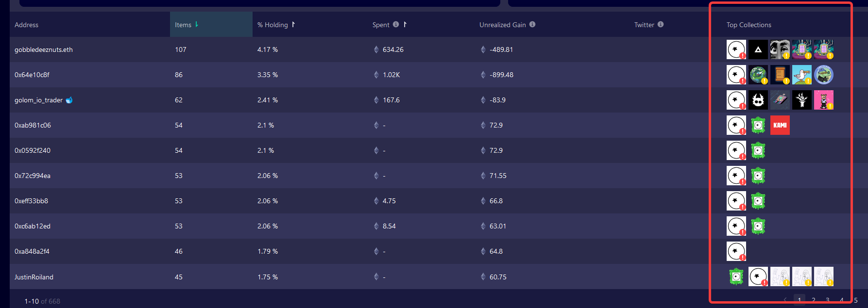
Task: Click the Top Collections column header
Action: [x=749, y=25]
